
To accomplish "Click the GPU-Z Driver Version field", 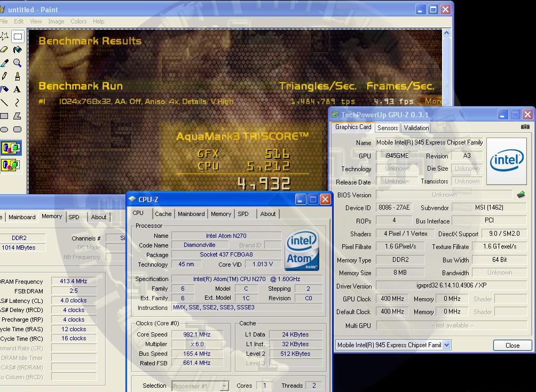I will 452,285.
